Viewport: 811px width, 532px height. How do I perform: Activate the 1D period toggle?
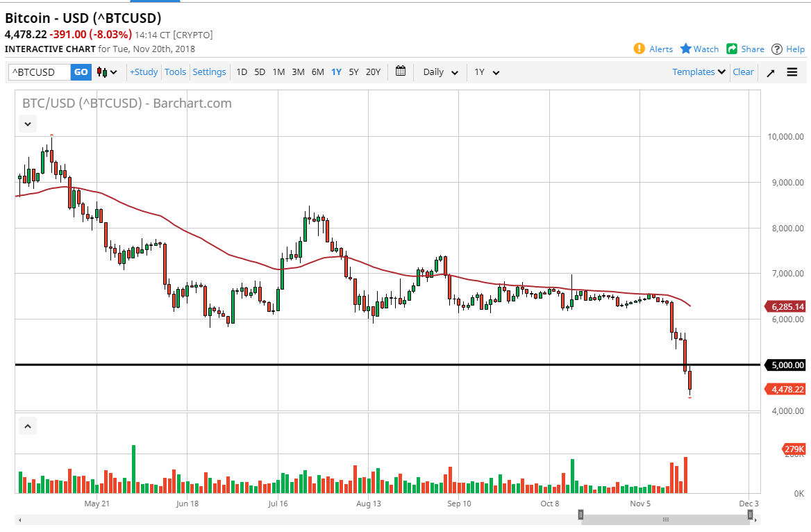click(x=242, y=72)
